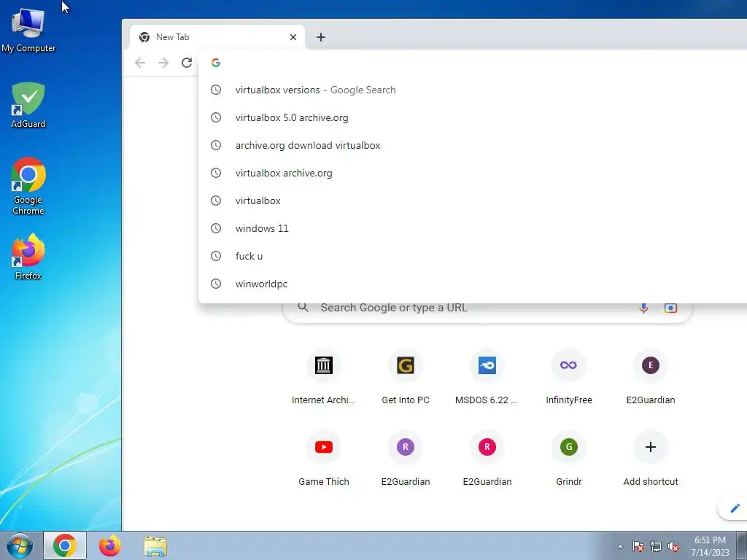Select 'virtualbox 5.0 archive.org' suggestion
The height and width of the screenshot is (560, 747).
(x=473, y=117)
